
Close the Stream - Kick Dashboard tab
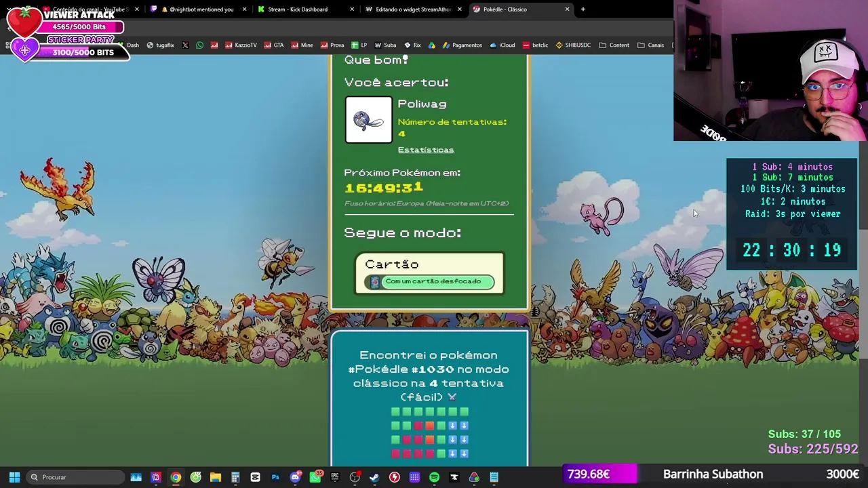352,9
